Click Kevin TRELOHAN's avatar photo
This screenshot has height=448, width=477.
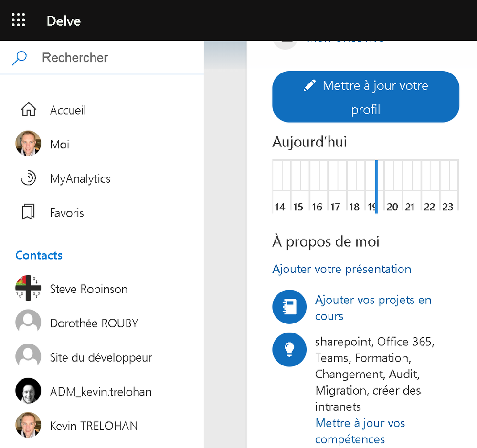[28, 425]
